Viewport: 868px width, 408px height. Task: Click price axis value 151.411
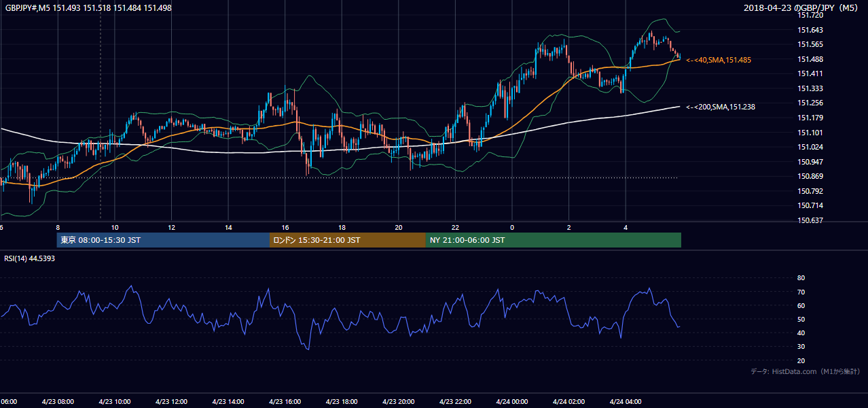coord(810,73)
